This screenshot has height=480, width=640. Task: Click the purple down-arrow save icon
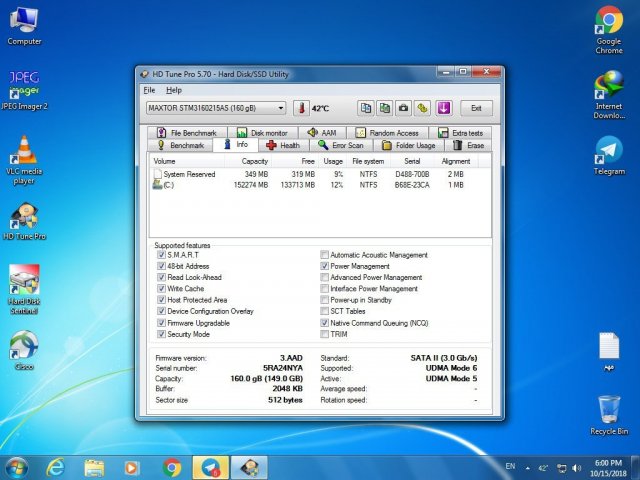tap(444, 108)
